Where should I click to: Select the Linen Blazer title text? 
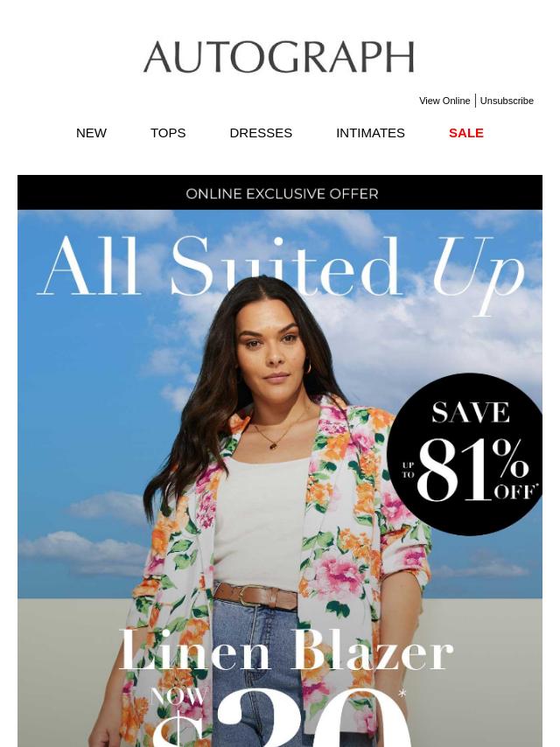pyautogui.click(x=286, y=650)
